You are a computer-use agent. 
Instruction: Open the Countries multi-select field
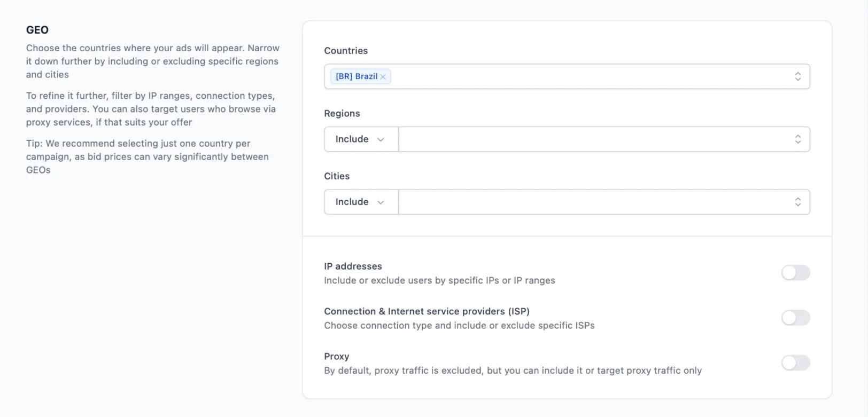(567, 76)
